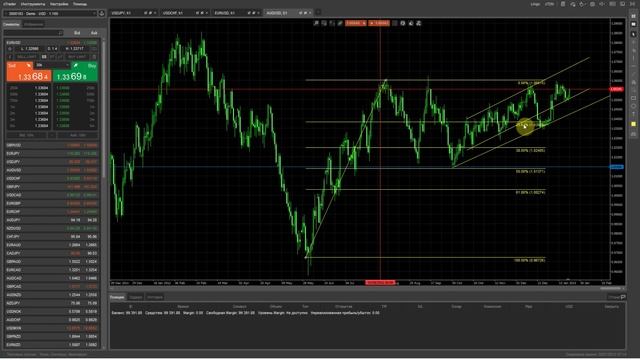Click the top icon of right sidebar
Viewport: 640px width, 360px height.
[633, 16]
